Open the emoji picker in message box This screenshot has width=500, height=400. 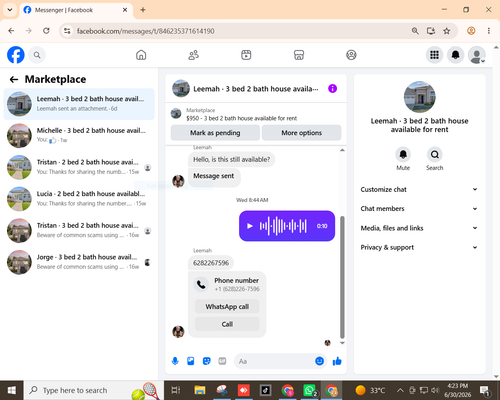[319, 361]
